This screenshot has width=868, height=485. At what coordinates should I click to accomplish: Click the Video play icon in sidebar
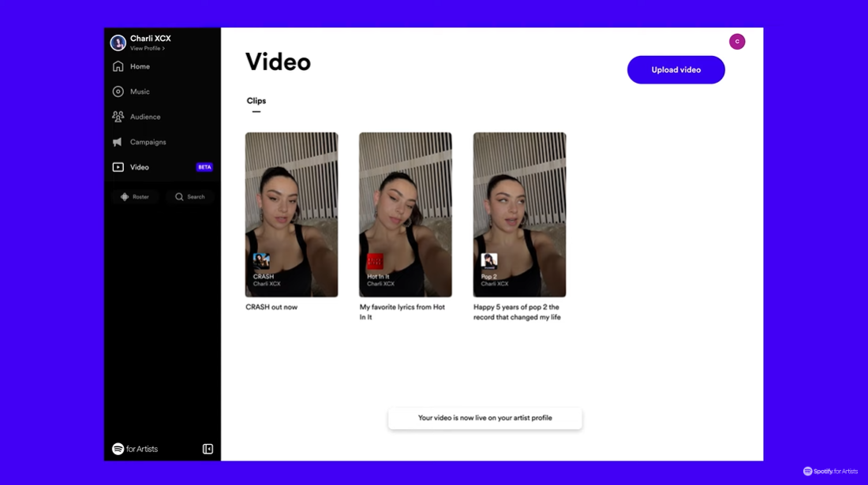(118, 167)
